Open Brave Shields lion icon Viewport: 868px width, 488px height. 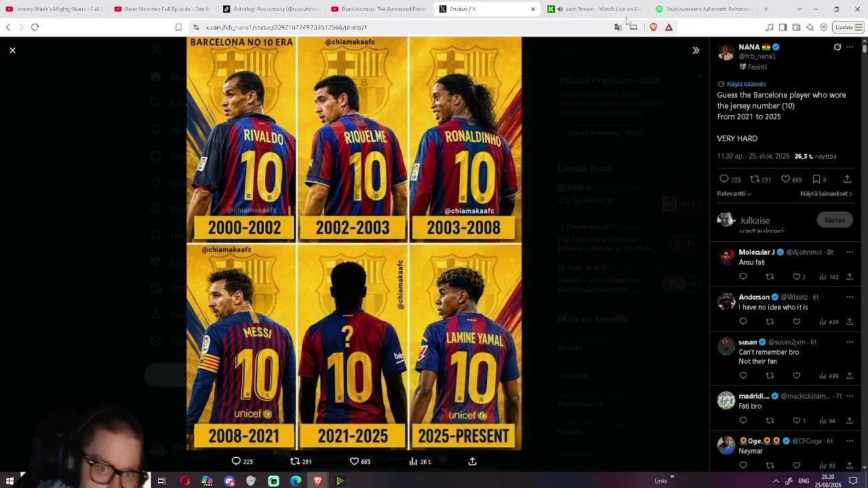coord(653,27)
